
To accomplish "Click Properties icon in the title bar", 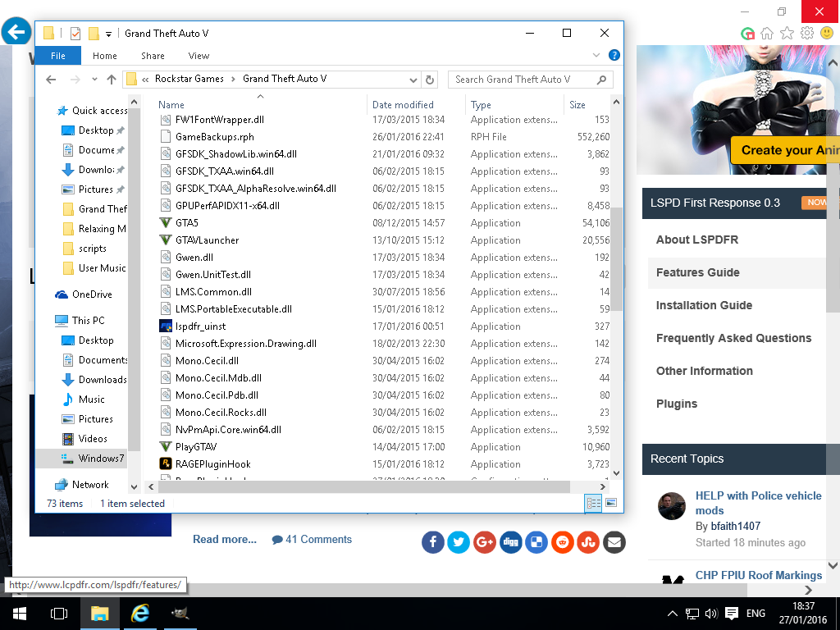I will 75,34.
